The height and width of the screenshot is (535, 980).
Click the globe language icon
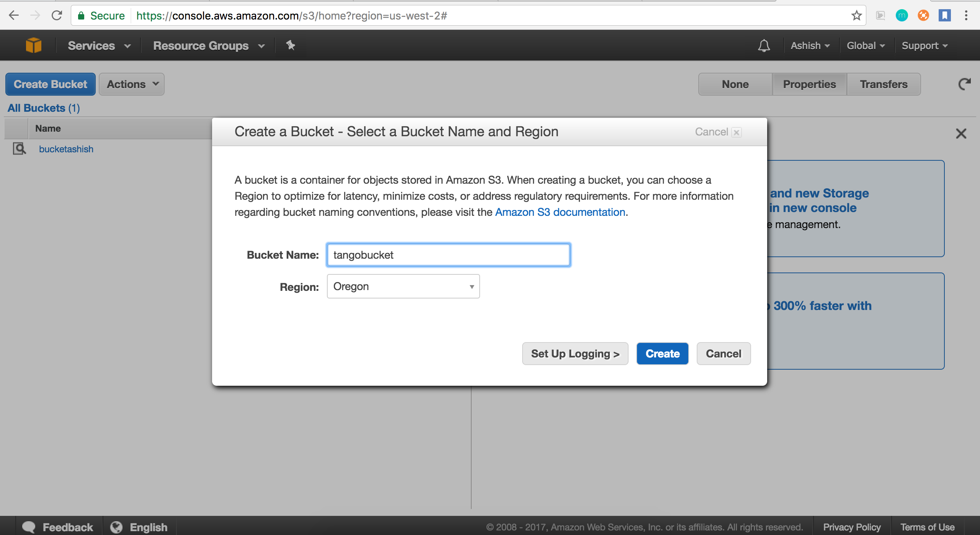[116, 527]
